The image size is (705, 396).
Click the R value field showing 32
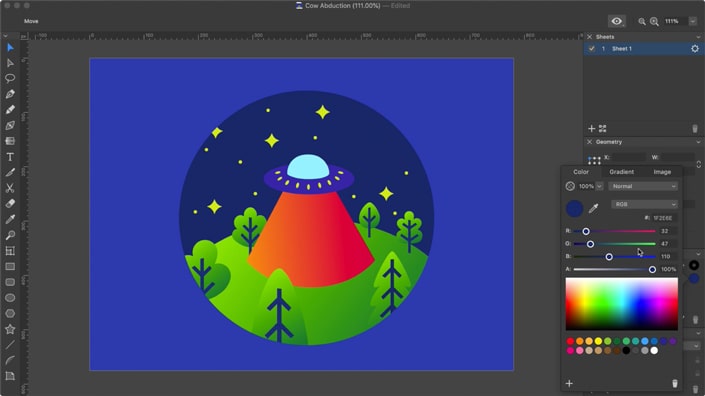668,231
